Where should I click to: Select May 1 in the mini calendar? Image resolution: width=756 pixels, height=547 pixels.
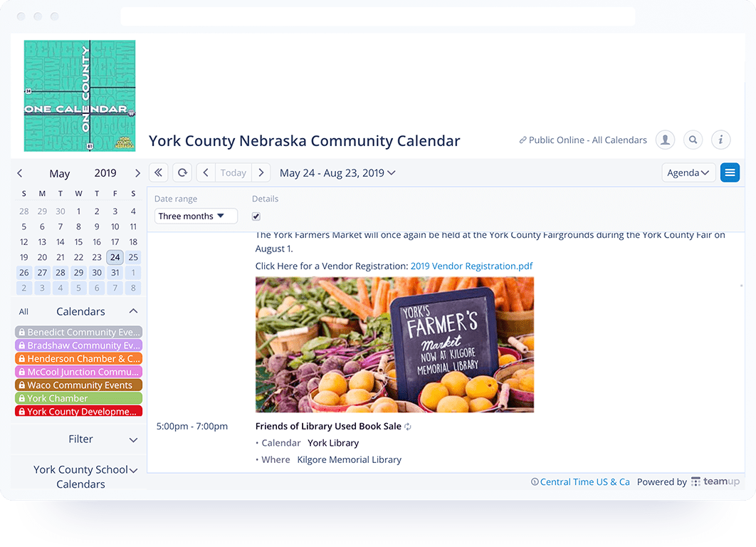(78, 212)
